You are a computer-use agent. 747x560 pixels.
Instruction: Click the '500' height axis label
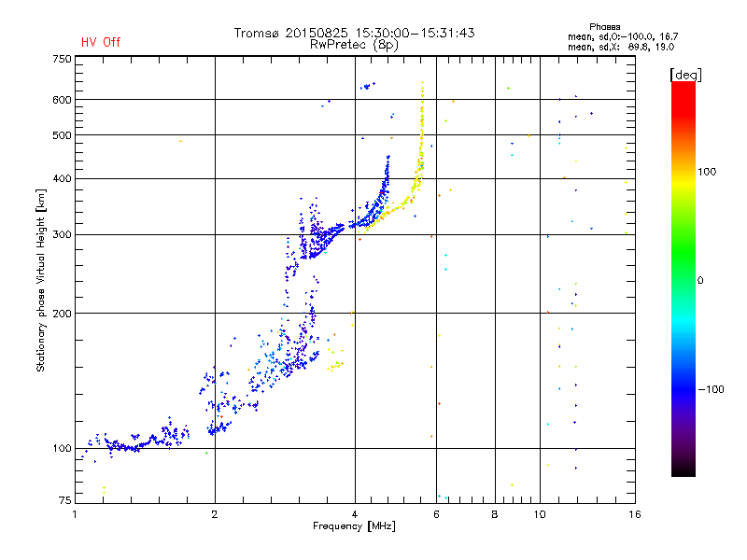click(62, 135)
